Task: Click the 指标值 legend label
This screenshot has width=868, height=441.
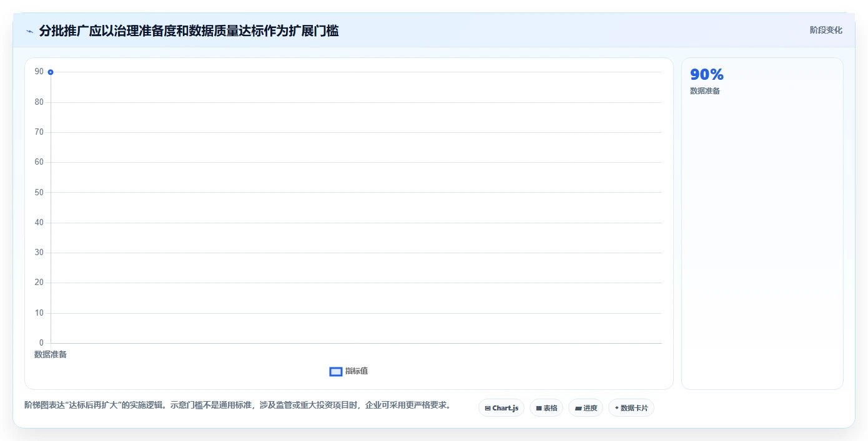Action: pyautogui.click(x=357, y=371)
